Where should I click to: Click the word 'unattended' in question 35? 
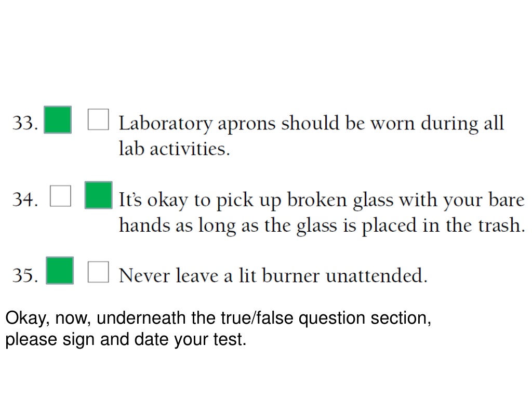[374, 275]
